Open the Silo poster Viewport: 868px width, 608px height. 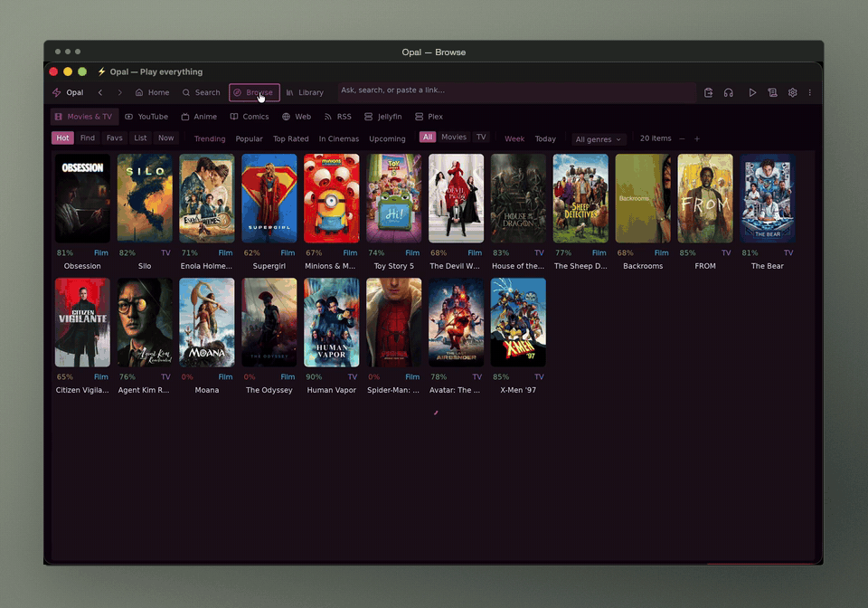145,198
